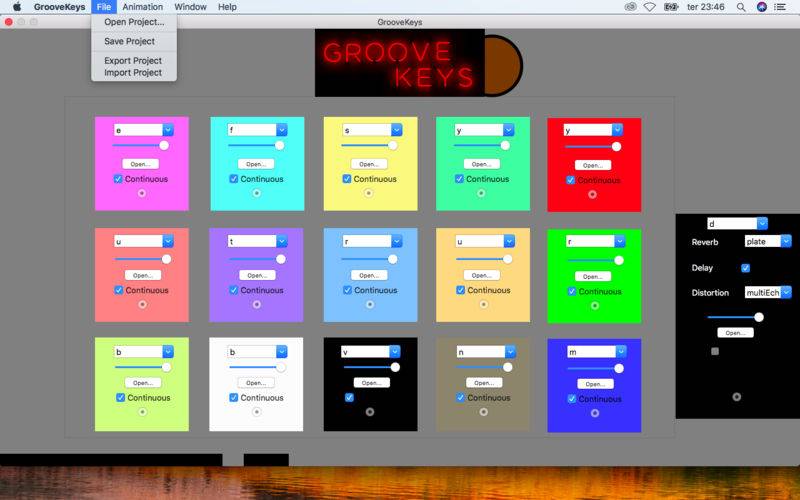
Task: Open key dropdown 'v' in black pad
Action: [x=395, y=352]
